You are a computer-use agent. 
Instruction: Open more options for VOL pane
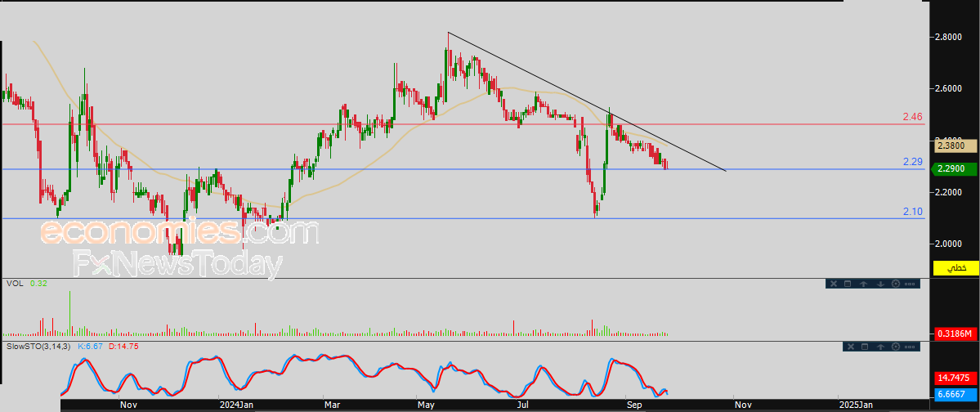pos(910,284)
